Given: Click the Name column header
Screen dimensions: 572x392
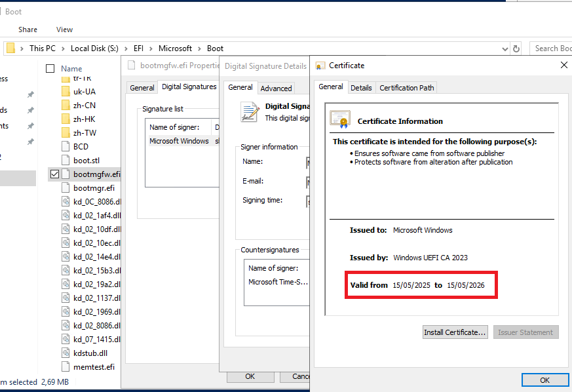Looking at the screenshot, I should point(71,69).
